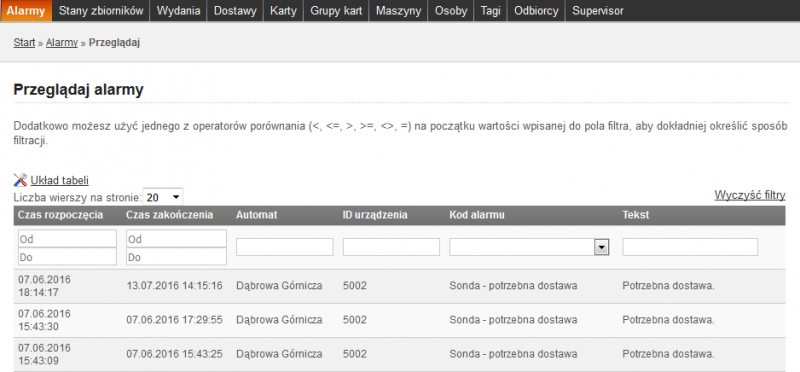Screen dimensions: 800x372
Task: Open rows-per-page dropdown showing 20
Action: [x=163, y=197]
